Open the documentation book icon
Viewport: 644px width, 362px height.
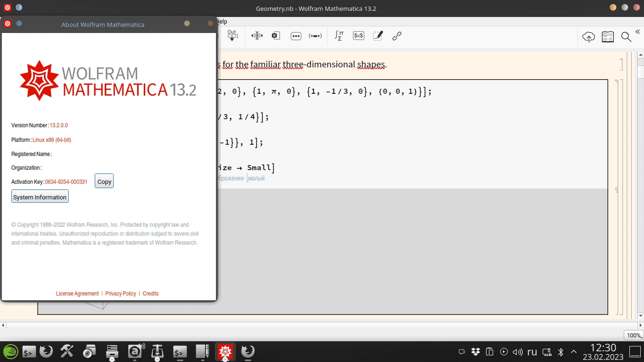pos(608,37)
